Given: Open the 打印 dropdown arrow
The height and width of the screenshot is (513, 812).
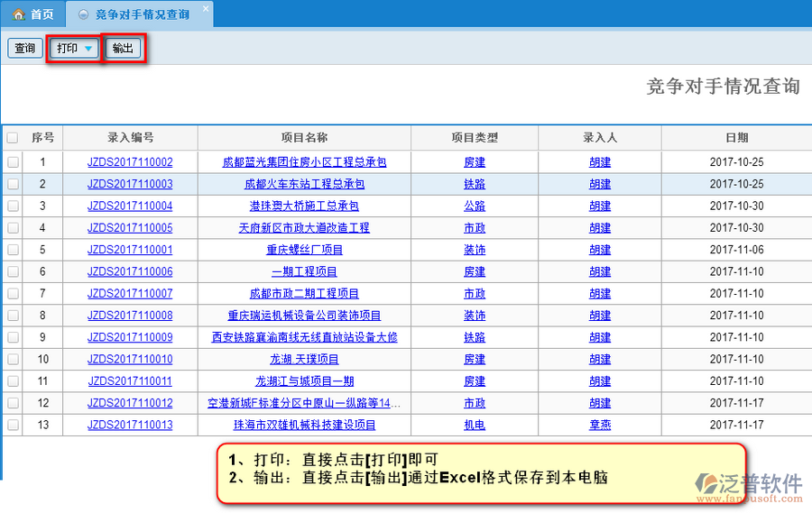Looking at the screenshot, I should tap(88, 49).
